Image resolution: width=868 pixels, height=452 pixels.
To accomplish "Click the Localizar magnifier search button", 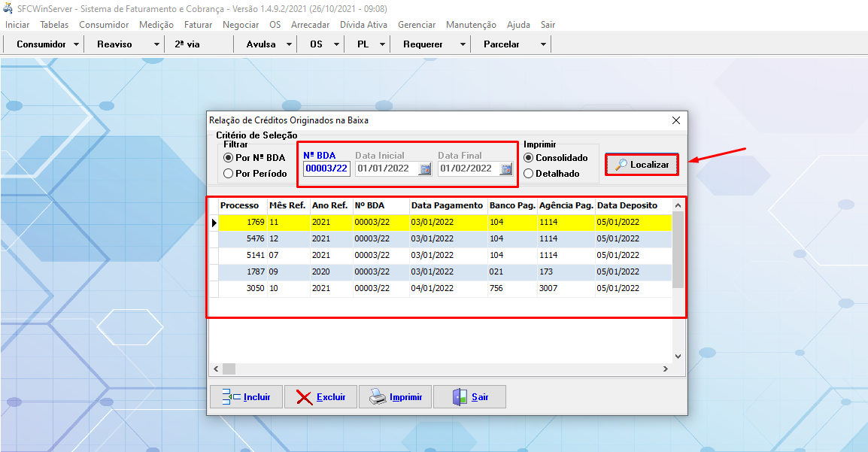I will 642,165.
